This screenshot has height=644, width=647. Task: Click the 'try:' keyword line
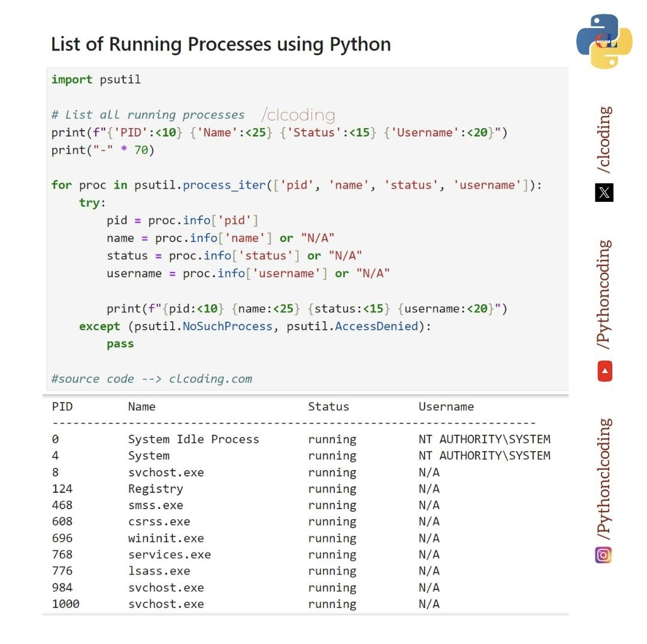[92, 202]
